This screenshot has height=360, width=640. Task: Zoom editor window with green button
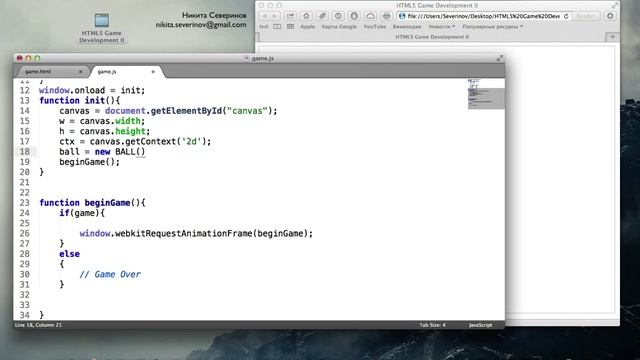click(x=38, y=58)
